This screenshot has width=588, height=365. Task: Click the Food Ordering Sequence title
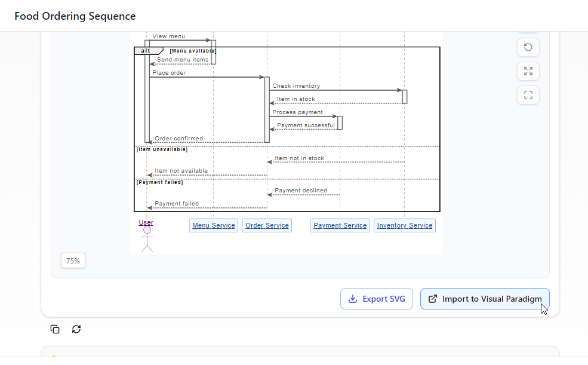(75, 16)
